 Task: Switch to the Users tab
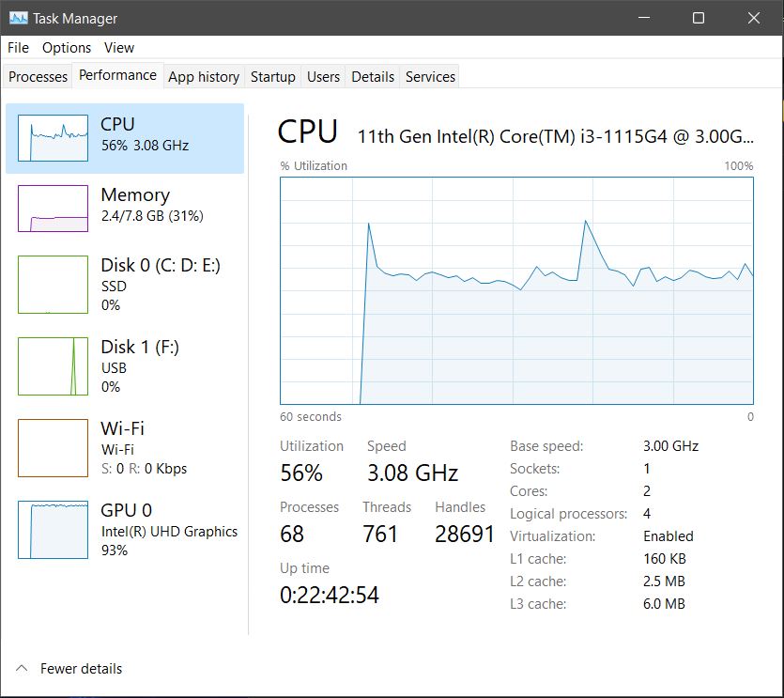[x=323, y=77]
